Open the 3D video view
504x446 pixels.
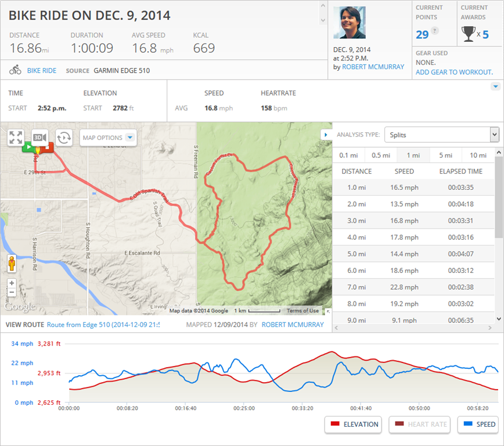39,138
